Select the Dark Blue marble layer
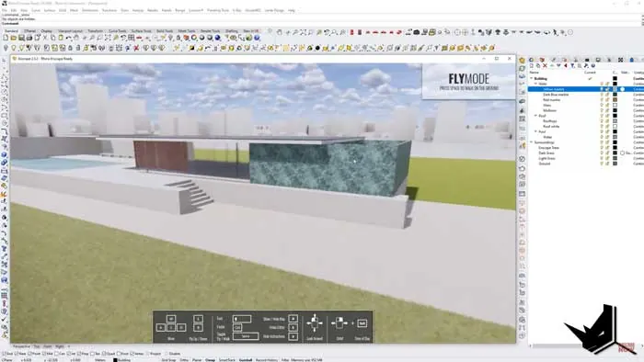644x362 pixels. coord(556,95)
